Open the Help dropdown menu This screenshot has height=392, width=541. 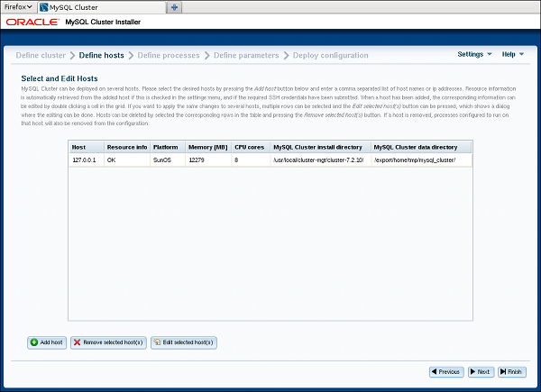[512, 54]
